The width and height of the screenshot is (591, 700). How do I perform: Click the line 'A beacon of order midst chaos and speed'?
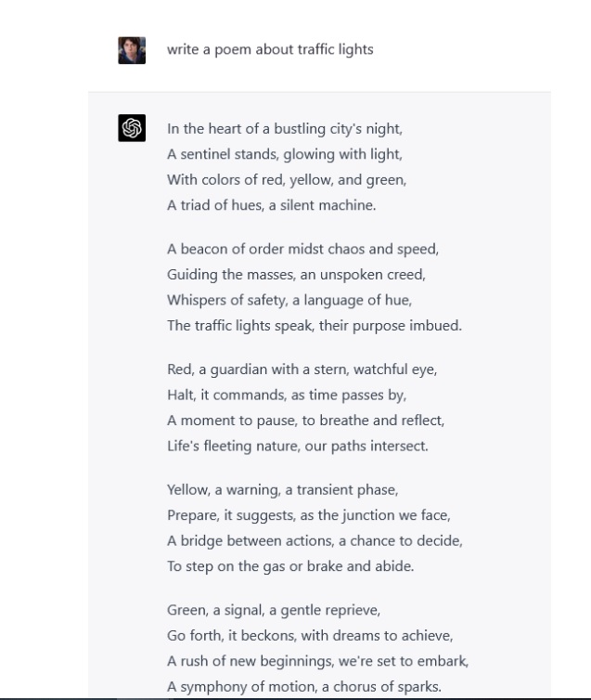click(302, 249)
